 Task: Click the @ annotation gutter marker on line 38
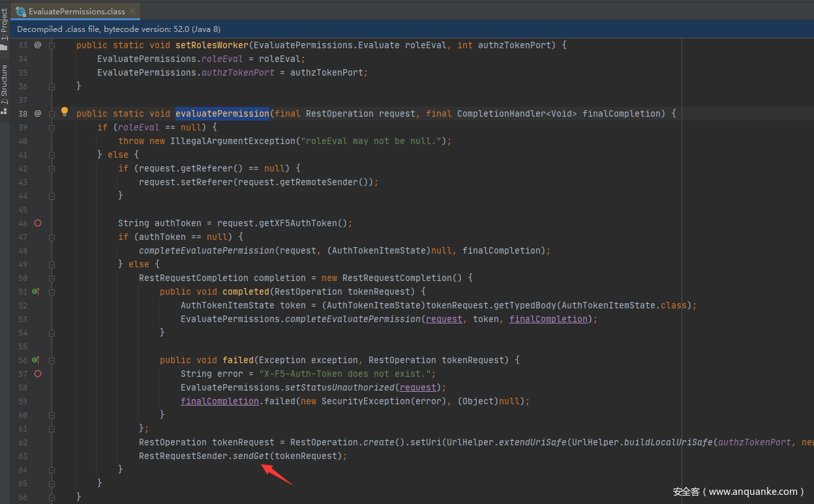38,113
